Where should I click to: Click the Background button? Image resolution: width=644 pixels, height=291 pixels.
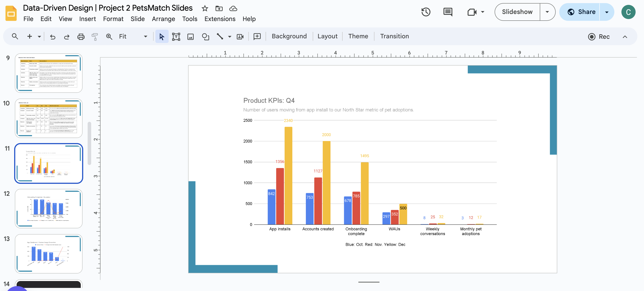click(x=289, y=36)
